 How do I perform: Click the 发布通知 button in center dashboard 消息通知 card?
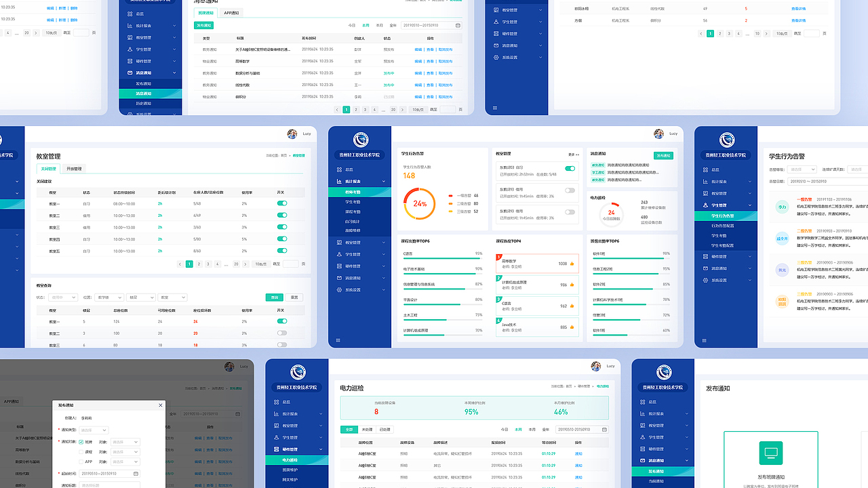(x=663, y=155)
